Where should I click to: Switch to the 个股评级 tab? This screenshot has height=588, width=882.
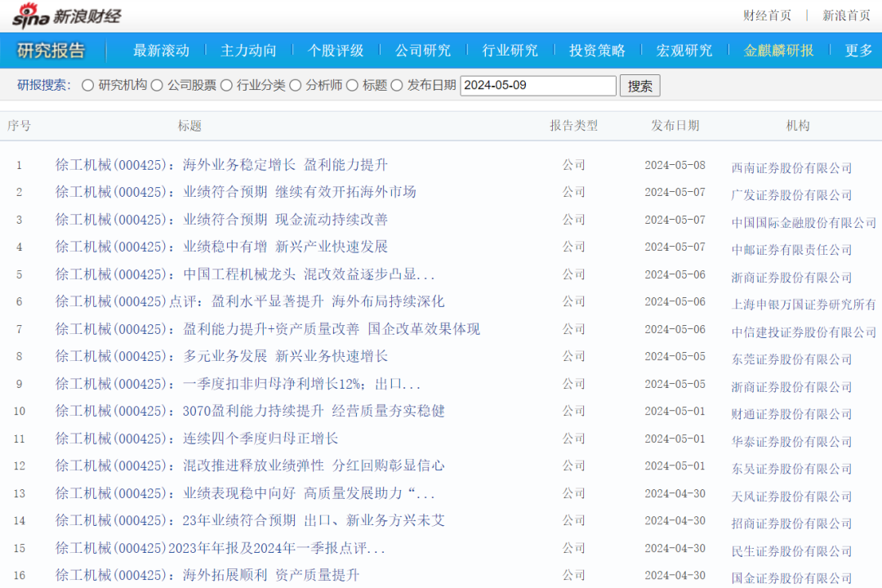(x=336, y=51)
